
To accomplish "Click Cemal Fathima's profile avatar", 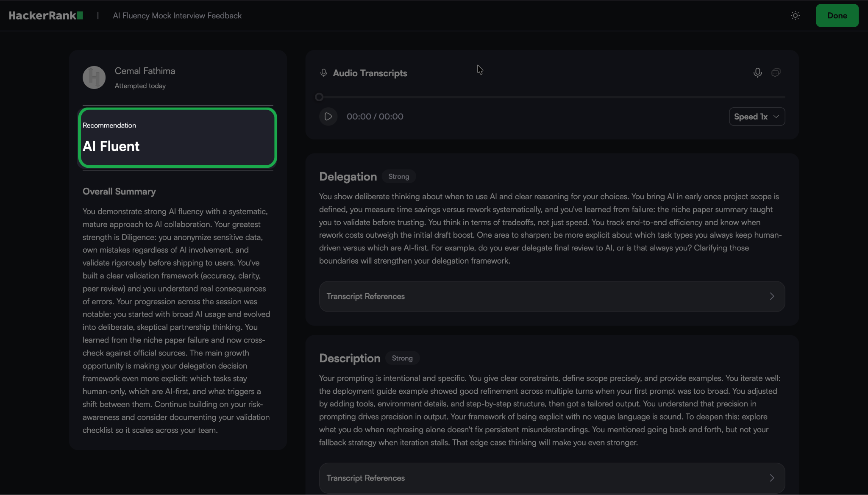I will point(94,78).
